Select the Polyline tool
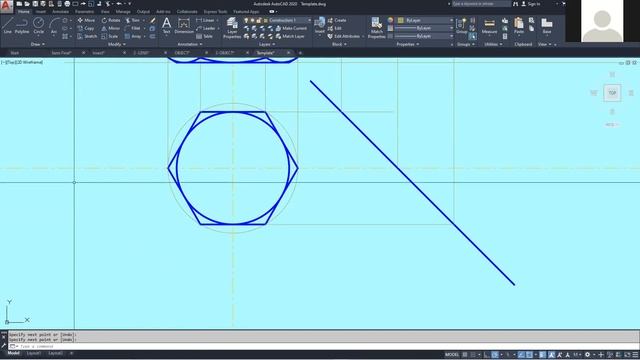This screenshot has width=640, height=360. pyautogui.click(x=22, y=25)
